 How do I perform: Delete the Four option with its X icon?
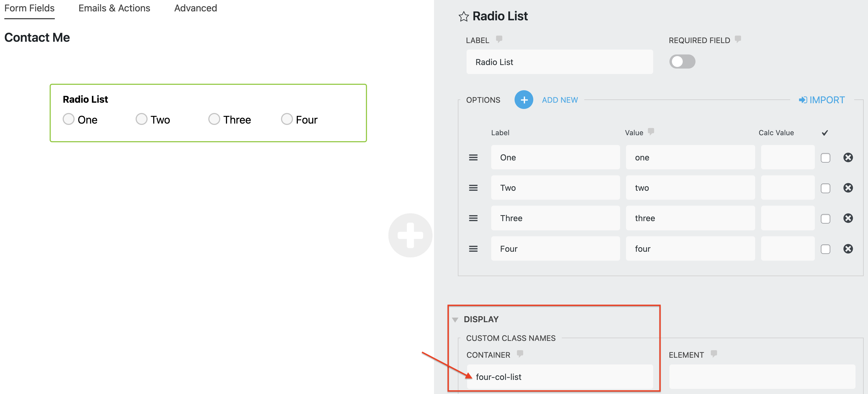848,249
